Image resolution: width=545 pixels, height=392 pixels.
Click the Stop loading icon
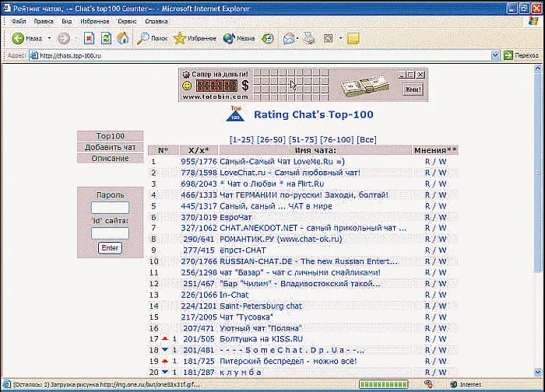point(89,38)
